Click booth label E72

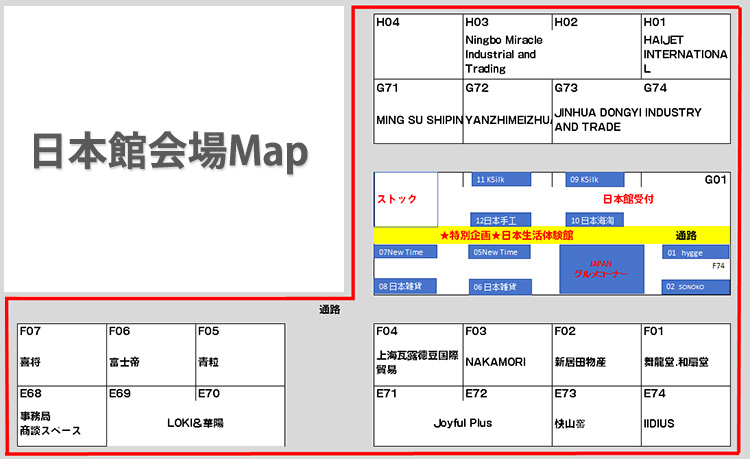[x=476, y=393]
